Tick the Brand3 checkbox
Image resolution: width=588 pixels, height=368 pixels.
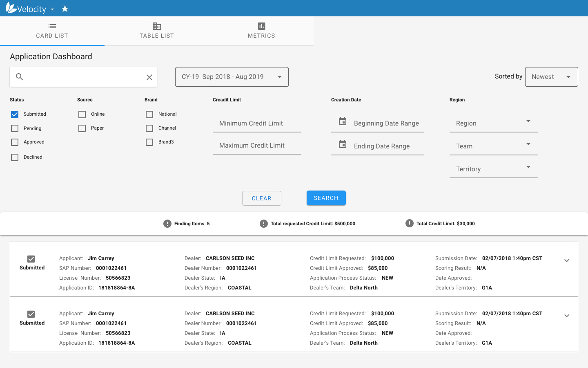point(149,142)
